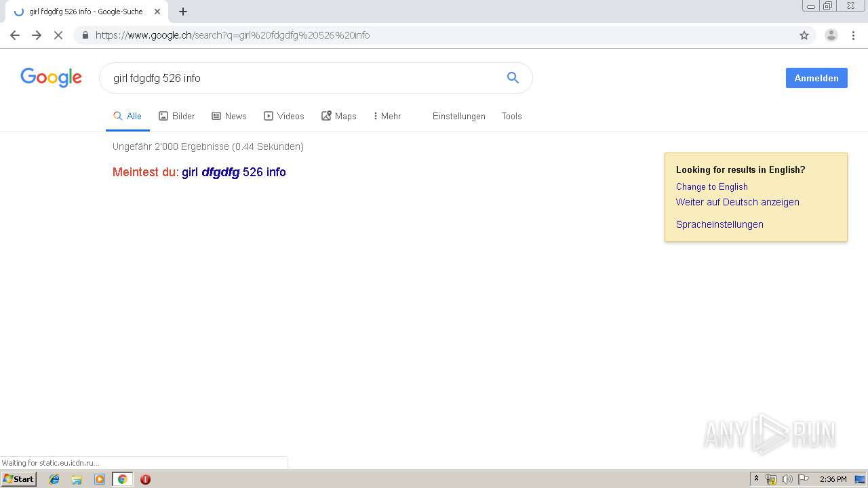This screenshot has height=488, width=868.
Task: Show hidden tray icons arrow
Action: (757, 479)
